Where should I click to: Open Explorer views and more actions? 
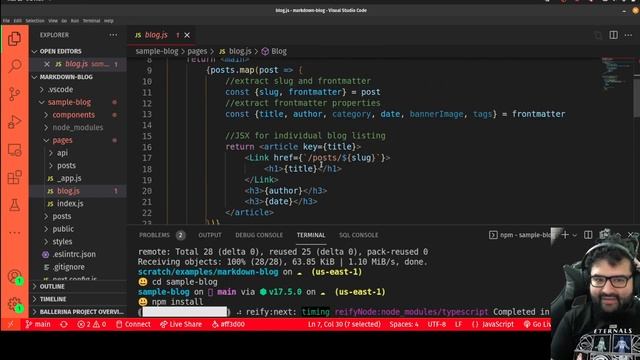113,35
